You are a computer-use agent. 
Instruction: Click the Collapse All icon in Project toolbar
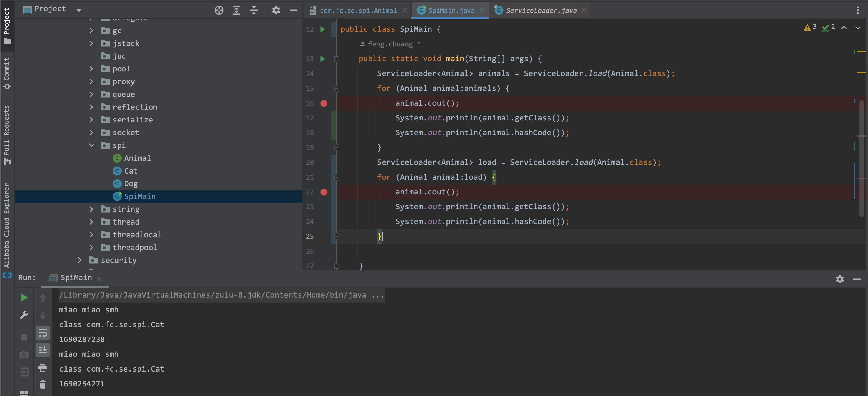254,10
